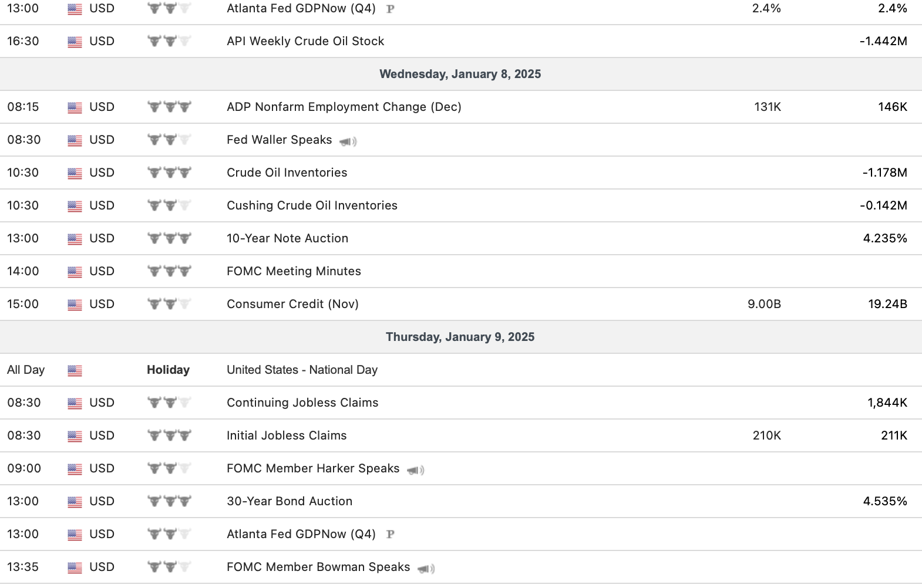The width and height of the screenshot is (922, 588).
Task: Open the Crude Oil Inventories event
Action: pos(287,173)
